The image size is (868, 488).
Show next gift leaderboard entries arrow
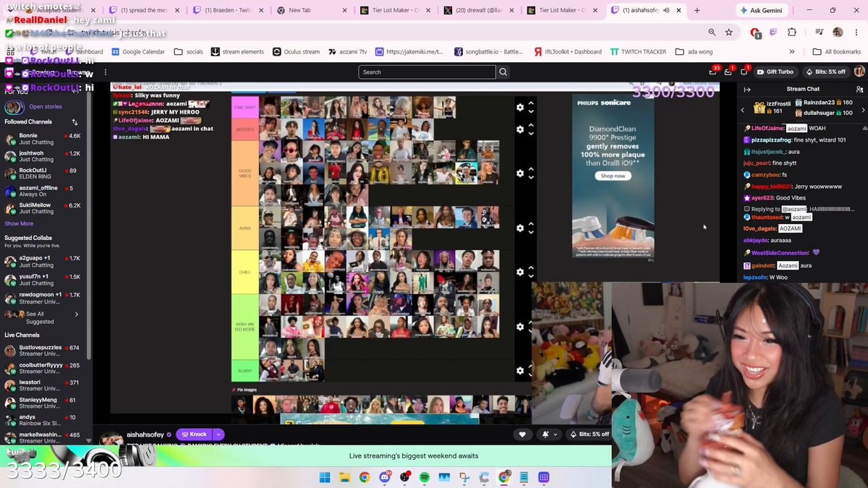863,110
